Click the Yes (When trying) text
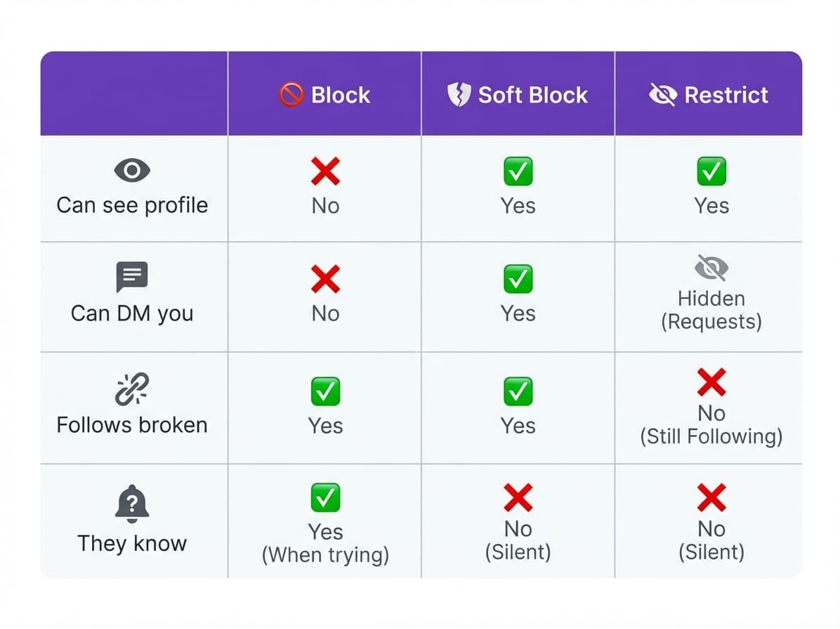Viewport: 840px width, 629px height. [325, 543]
